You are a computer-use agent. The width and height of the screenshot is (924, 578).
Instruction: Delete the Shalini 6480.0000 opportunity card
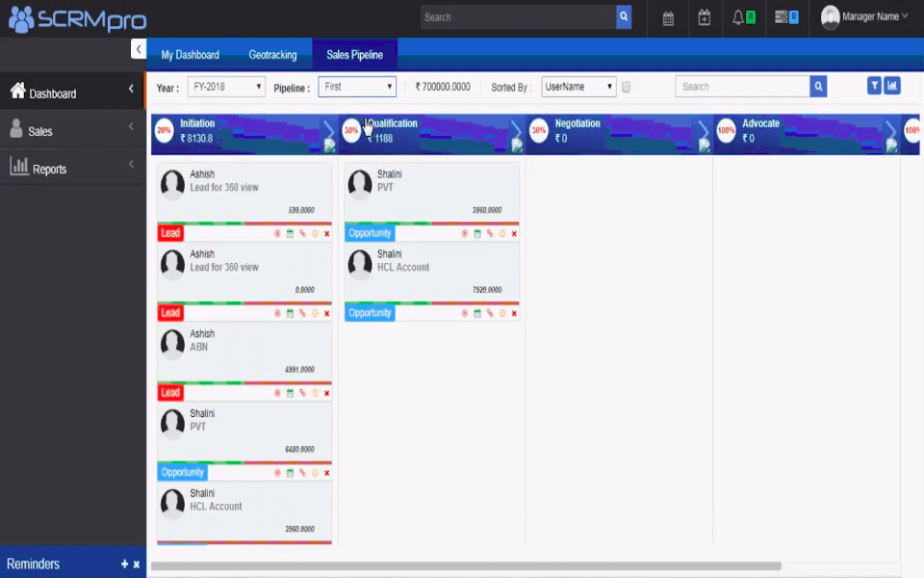327,473
